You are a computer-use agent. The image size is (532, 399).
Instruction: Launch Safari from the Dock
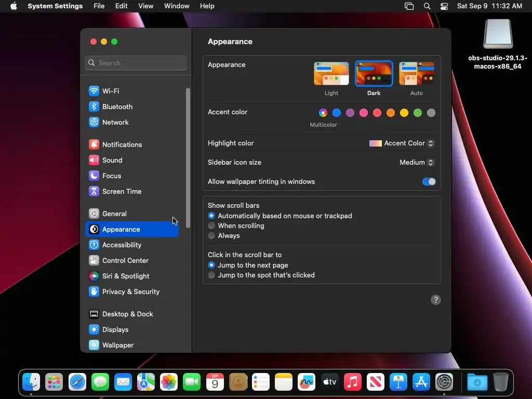click(x=77, y=382)
